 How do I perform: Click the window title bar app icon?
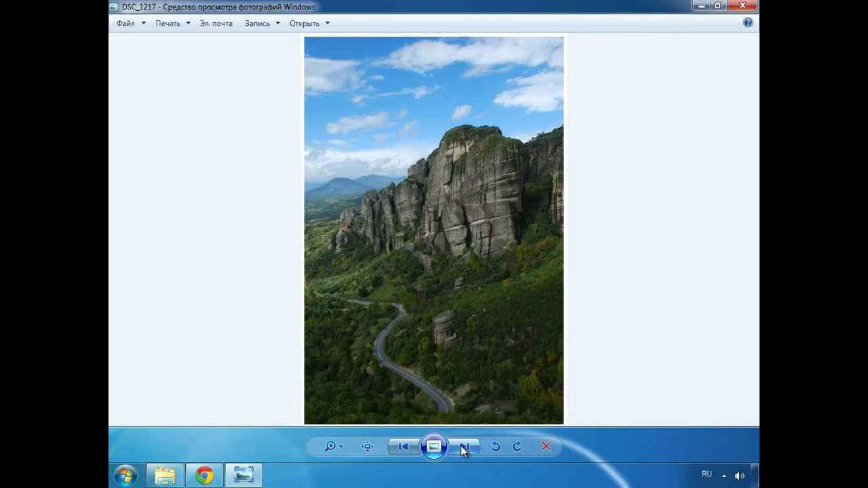[x=114, y=7]
